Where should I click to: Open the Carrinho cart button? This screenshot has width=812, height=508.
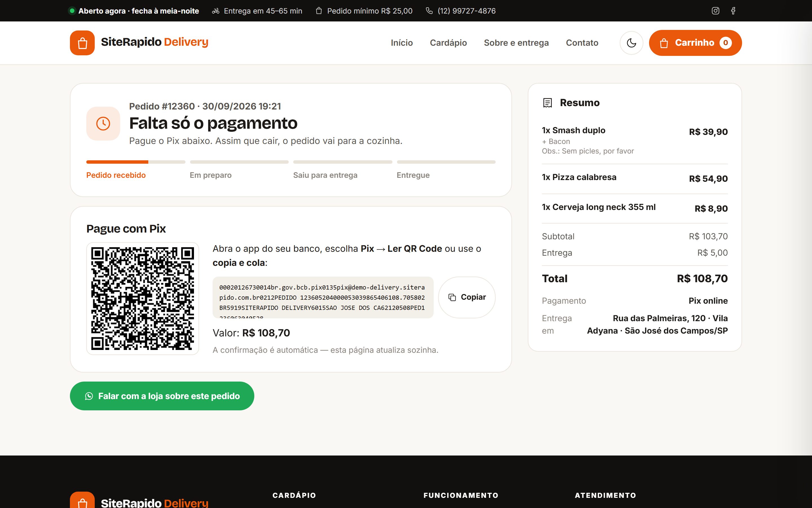(x=695, y=43)
